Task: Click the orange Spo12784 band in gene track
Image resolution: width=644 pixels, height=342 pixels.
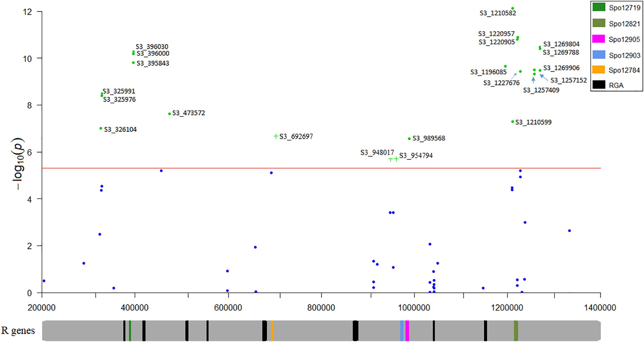Action: (x=272, y=330)
